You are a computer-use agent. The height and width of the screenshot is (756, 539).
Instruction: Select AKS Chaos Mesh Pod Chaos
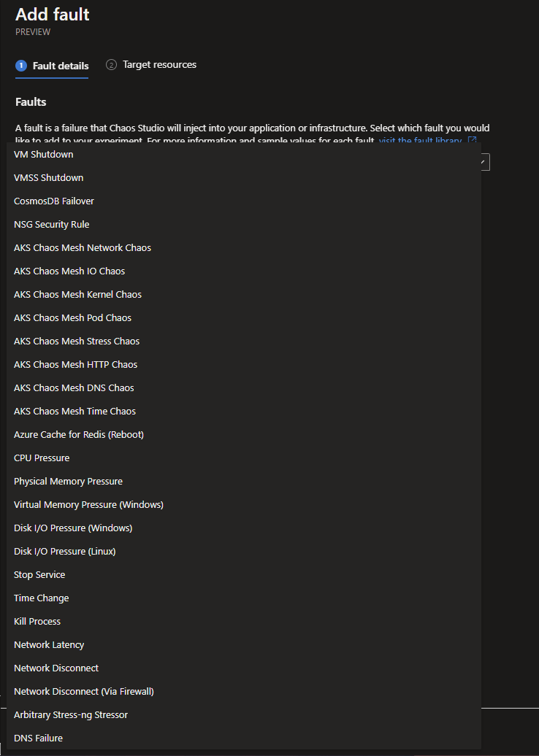(x=73, y=318)
